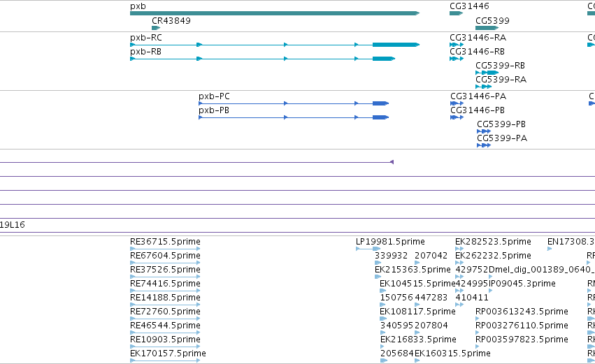Select the CR43849 gene label

pos(171,20)
